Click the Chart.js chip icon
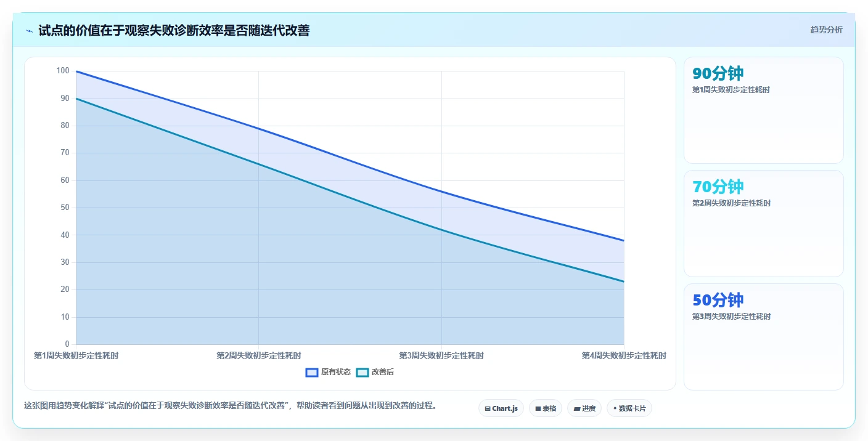The width and height of the screenshot is (868, 441). click(488, 408)
